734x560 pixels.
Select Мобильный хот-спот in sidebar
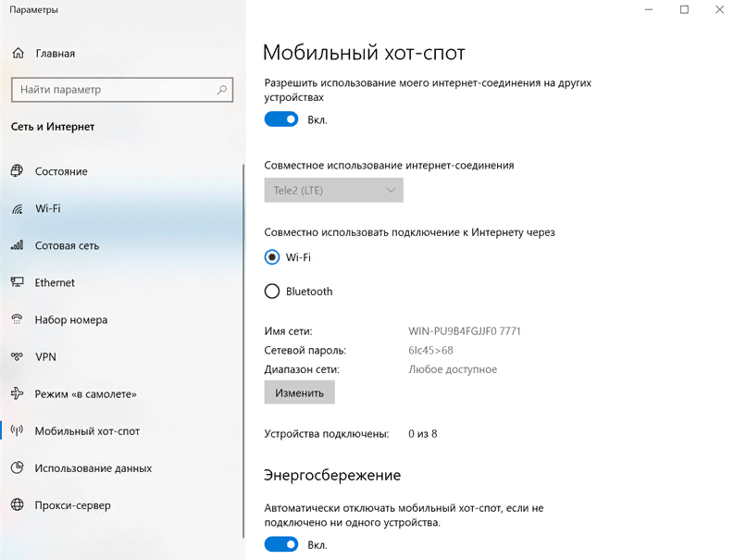click(87, 430)
